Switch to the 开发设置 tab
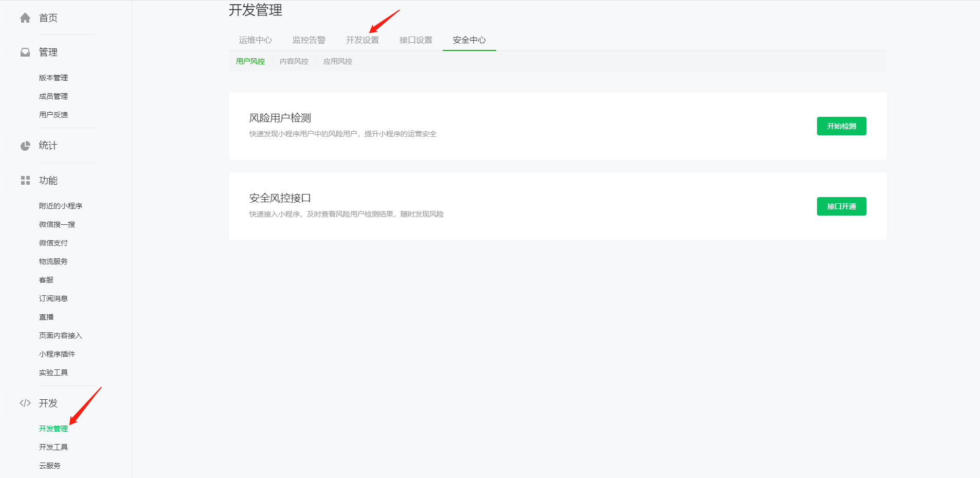This screenshot has height=478, width=980. [x=362, y=40]
